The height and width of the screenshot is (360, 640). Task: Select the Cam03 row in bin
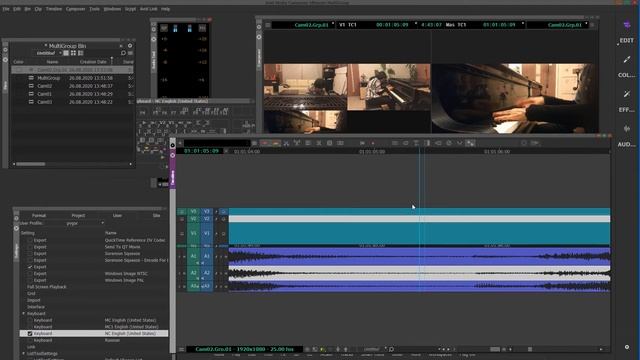click(x=72, y=102)
